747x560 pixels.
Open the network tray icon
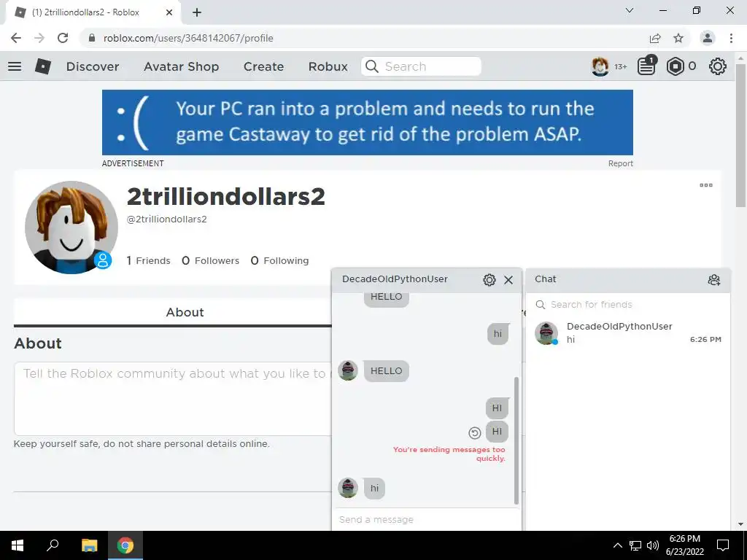pos(635,545)
